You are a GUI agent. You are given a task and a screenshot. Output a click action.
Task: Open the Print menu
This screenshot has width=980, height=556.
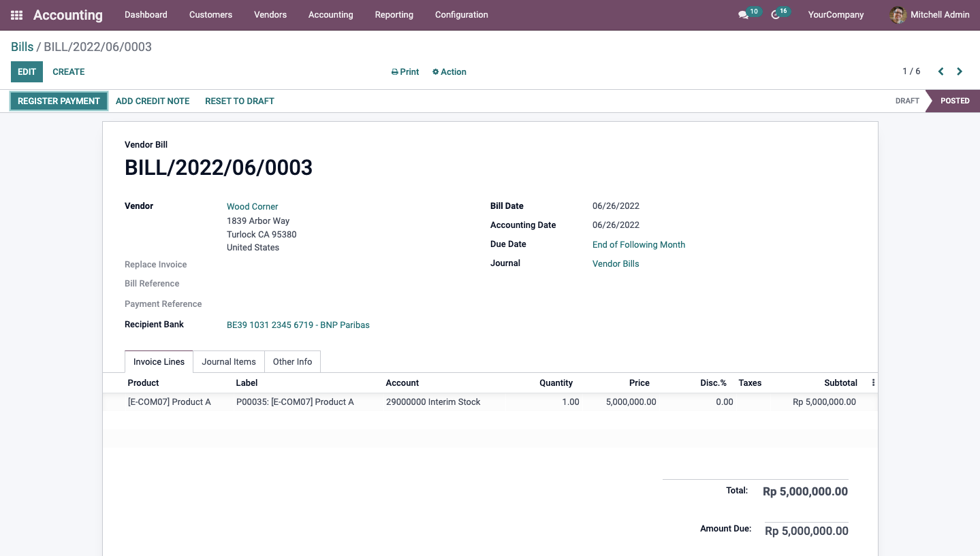pyautogui.click(x=405, y=72)
